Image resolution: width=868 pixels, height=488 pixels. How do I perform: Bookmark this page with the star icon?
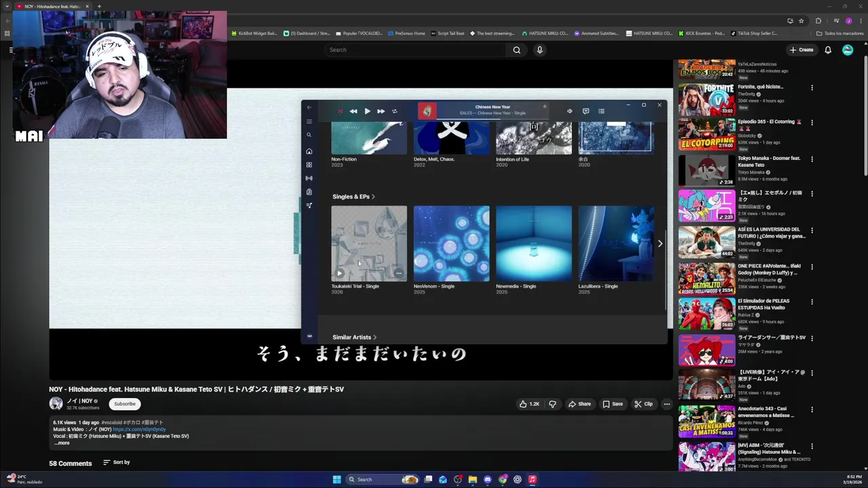click(802, 21)
